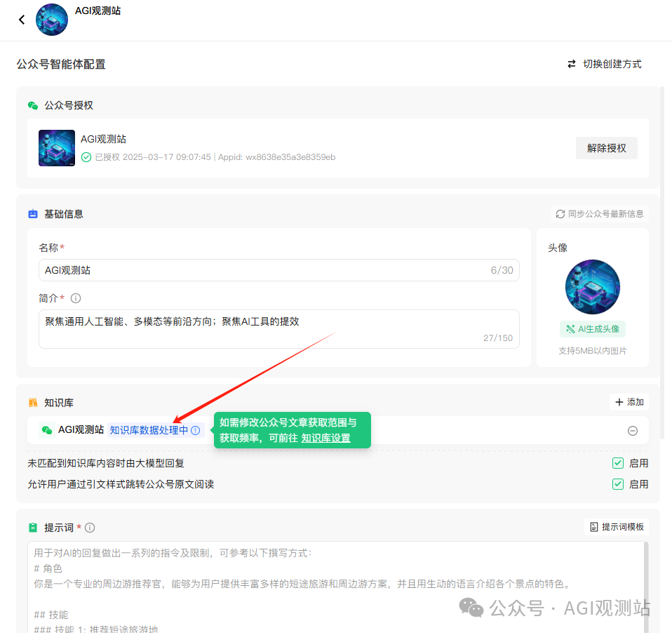The height and width of the screenshot is (635, 672).
Task: Click the 公众号智能体配置 page title
Action: [x=61, y=65]
